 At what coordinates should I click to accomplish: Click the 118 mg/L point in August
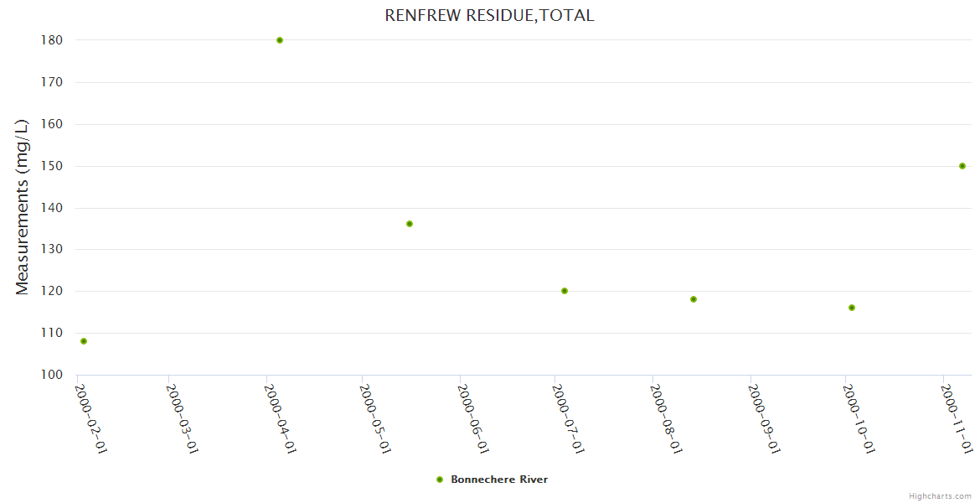[x=694, y=299]
